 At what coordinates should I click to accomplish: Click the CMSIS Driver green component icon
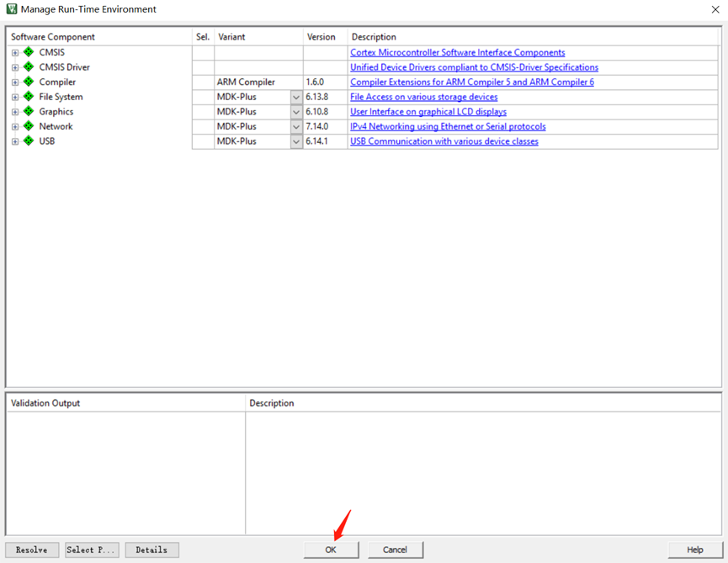coord(29,67)
